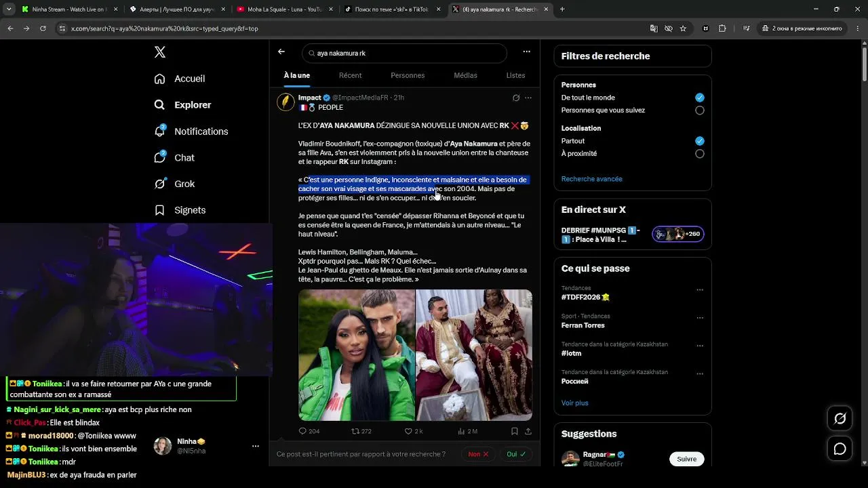
Task: Answer Oui to the relevance question
Action: [x=516, y=454]
